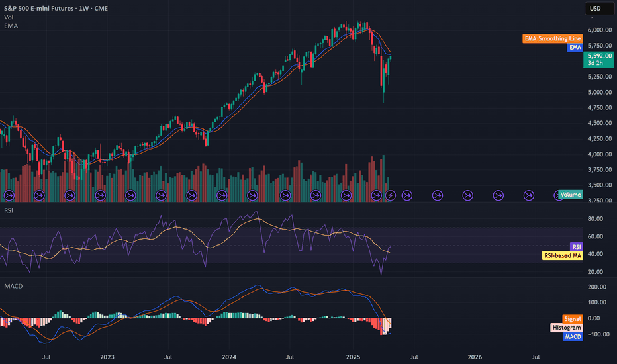Select the EMA indicator legend at top left

point(11,26)
